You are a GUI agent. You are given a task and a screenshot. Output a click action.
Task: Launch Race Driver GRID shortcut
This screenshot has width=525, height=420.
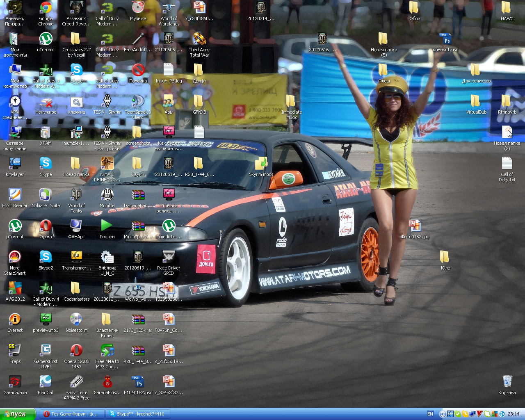[169, 258]
